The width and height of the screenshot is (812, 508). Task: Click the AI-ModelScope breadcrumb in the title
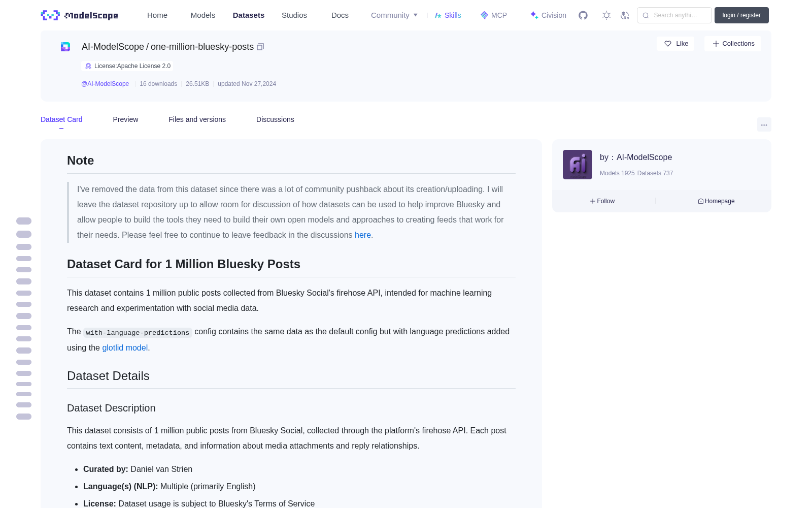(113, 47)
